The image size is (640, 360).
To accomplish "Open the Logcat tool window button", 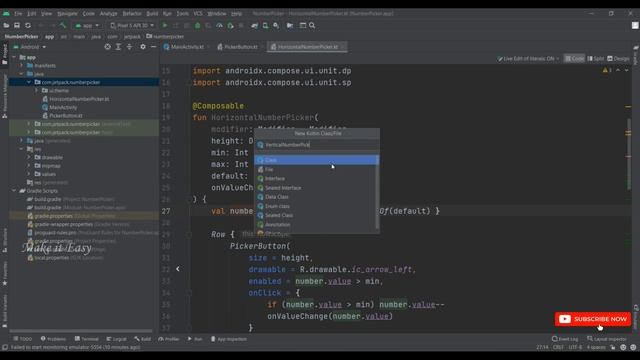I will click(116, 339).
